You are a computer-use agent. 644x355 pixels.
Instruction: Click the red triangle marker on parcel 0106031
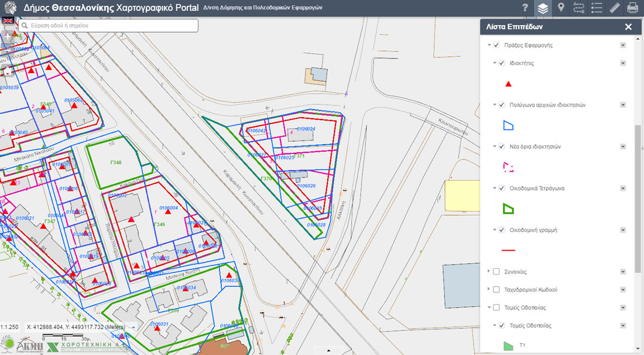click(157, 328)
